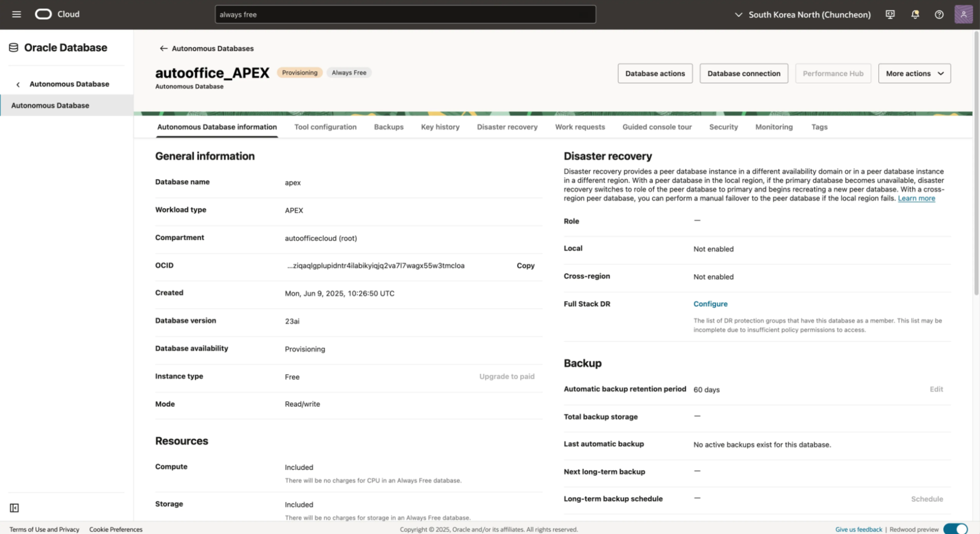Open the Tags tab

tap(819, 127)
